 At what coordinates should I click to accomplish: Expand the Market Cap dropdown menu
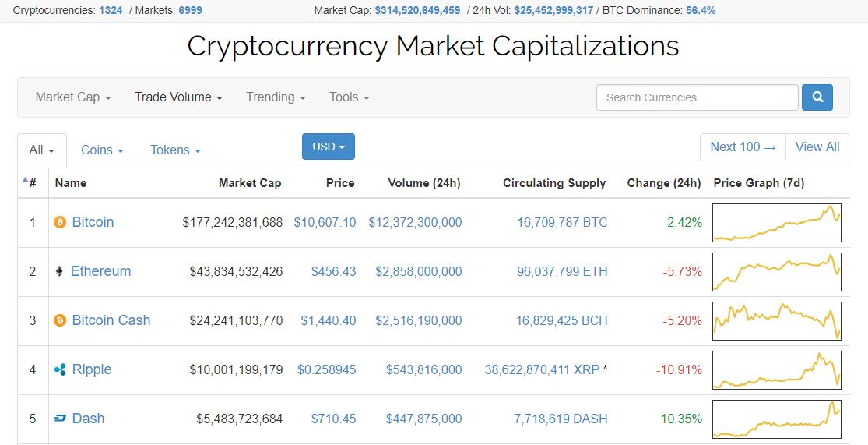point(73,97)
